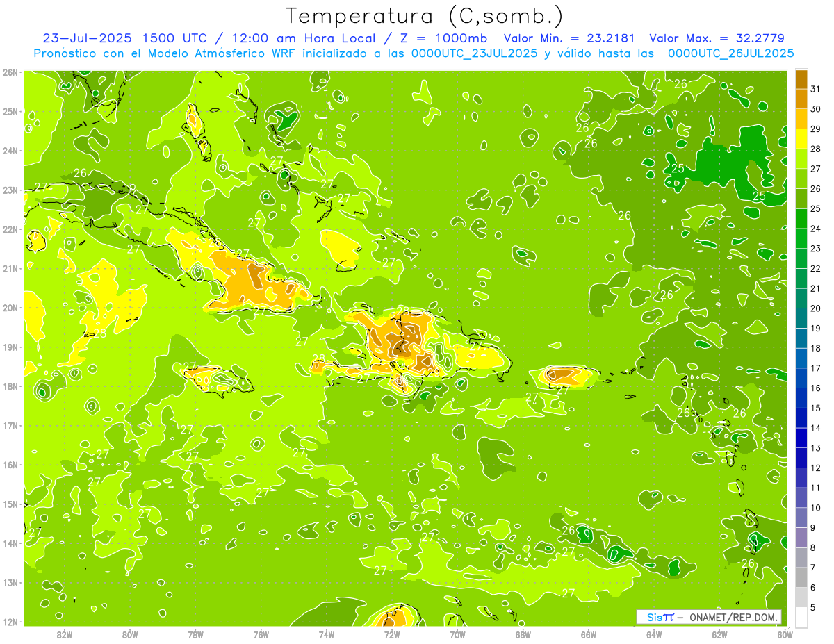Click the 18N latitude label
The image size is (834, 644).
pos(10,386)
